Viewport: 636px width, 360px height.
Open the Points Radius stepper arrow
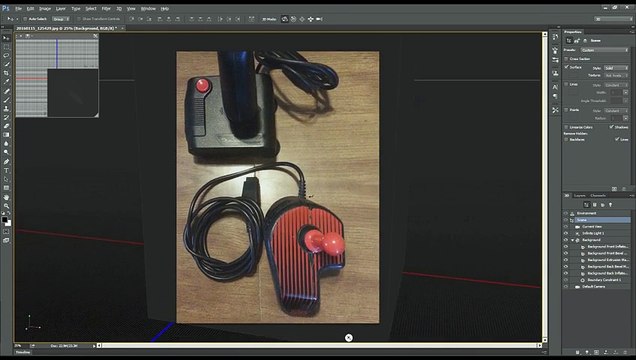625,118
